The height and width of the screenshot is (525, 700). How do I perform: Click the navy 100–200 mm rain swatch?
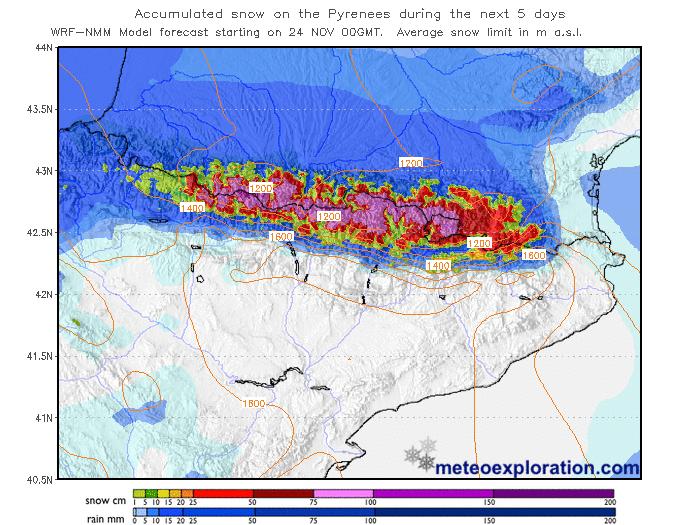pyautogui.click(x=495, y=512)
